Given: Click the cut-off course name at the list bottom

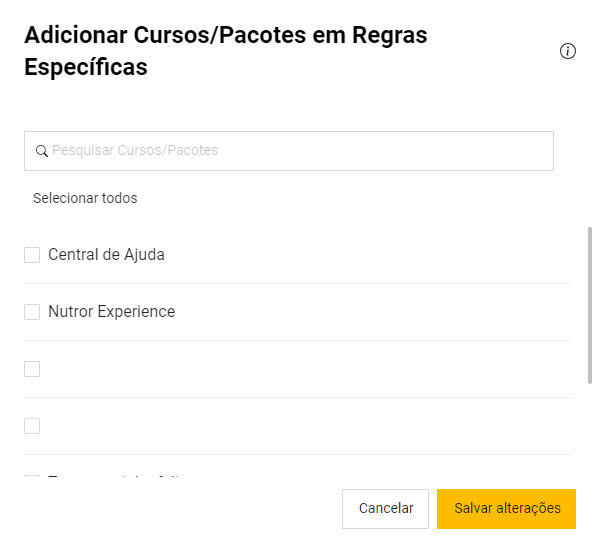Looking at the screenshot, I should (113, 476).
